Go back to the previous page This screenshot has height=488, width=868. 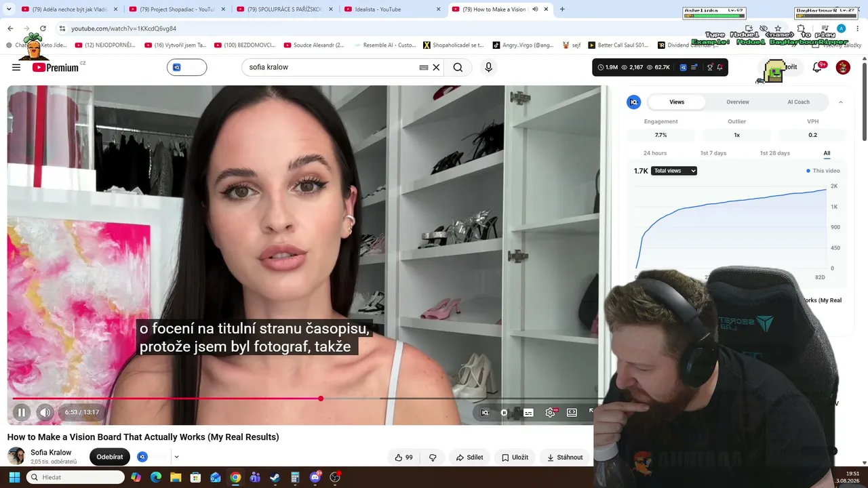tap(10, 28)
